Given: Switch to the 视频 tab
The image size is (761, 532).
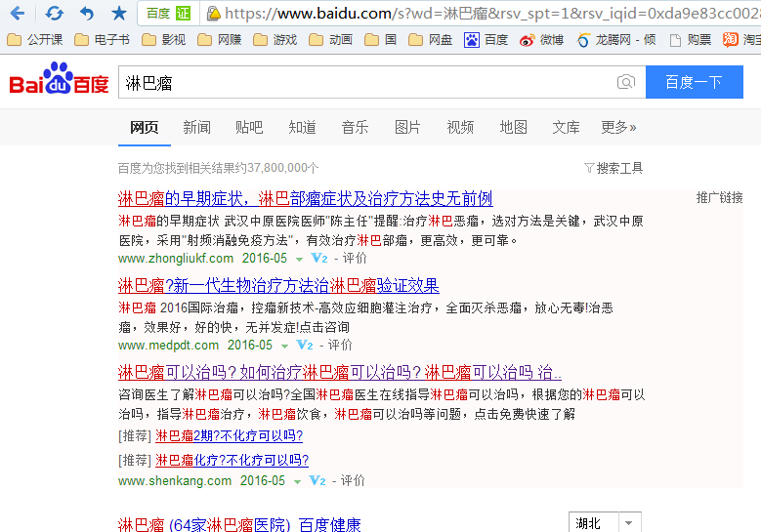Looking at the screenshot, I should point(460,127).
